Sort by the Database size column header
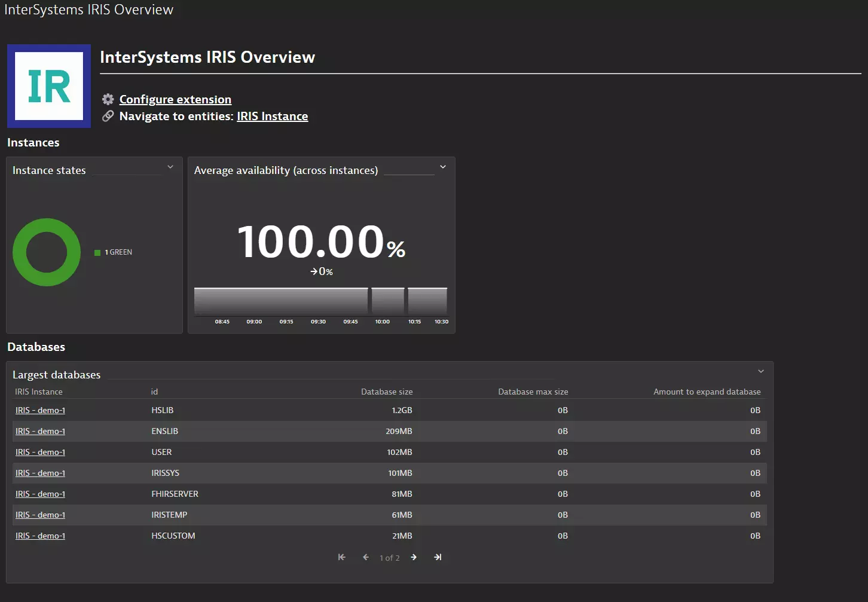This screenshot has height=602, width=868. (x=387, y=392)
